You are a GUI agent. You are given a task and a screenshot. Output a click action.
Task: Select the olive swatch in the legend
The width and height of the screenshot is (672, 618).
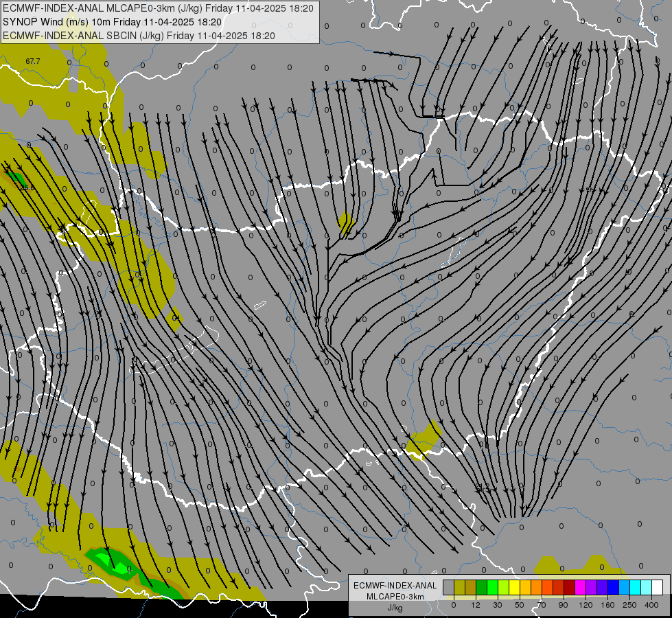[459, 587]
